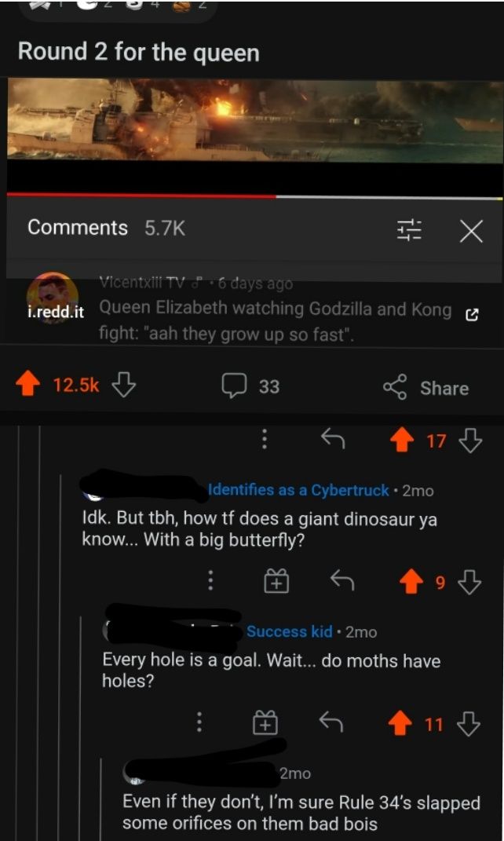504x841 pixels.
Task: Tap the Comments 5.7K header
Action: pyautogui.click(x=77, y=229)
